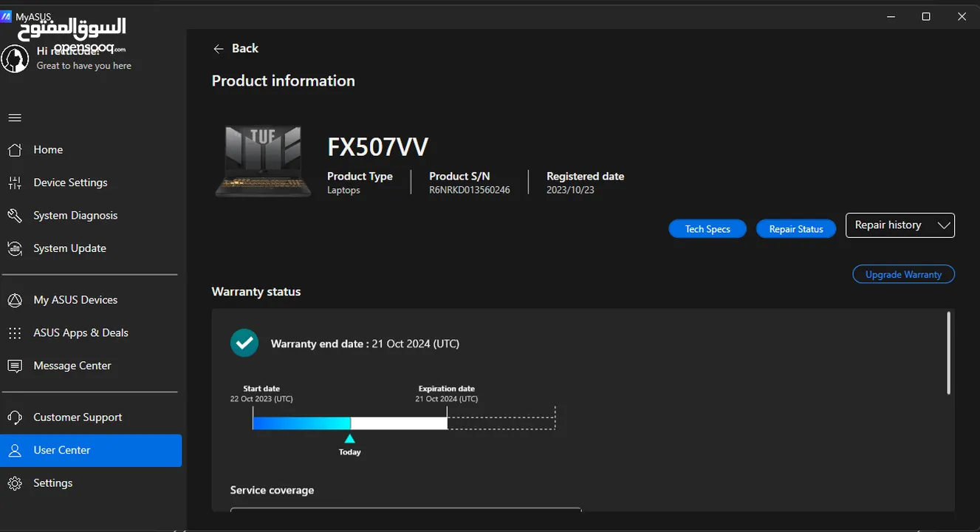
Task: Click the System Update refresh icon
Action: (x=15, y=248)
